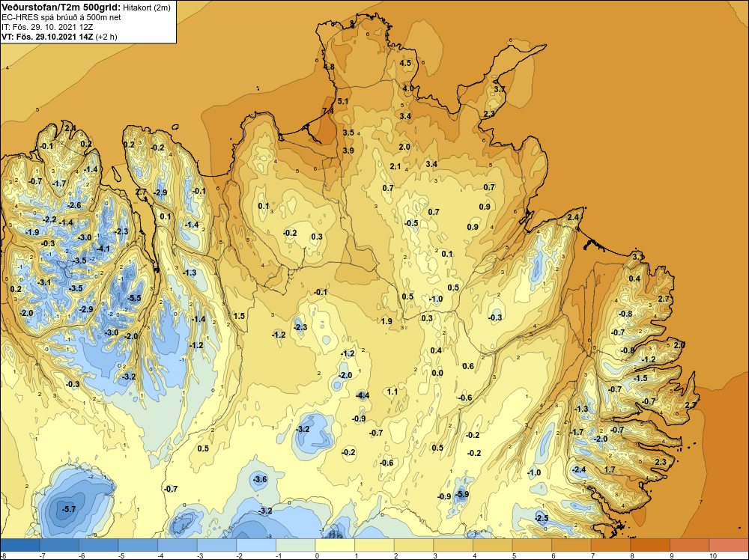This screenshot has width=749, height=560.
Task: Click the 3.9 temperature value
Action: pyautogui.click(x=348, y=150)
